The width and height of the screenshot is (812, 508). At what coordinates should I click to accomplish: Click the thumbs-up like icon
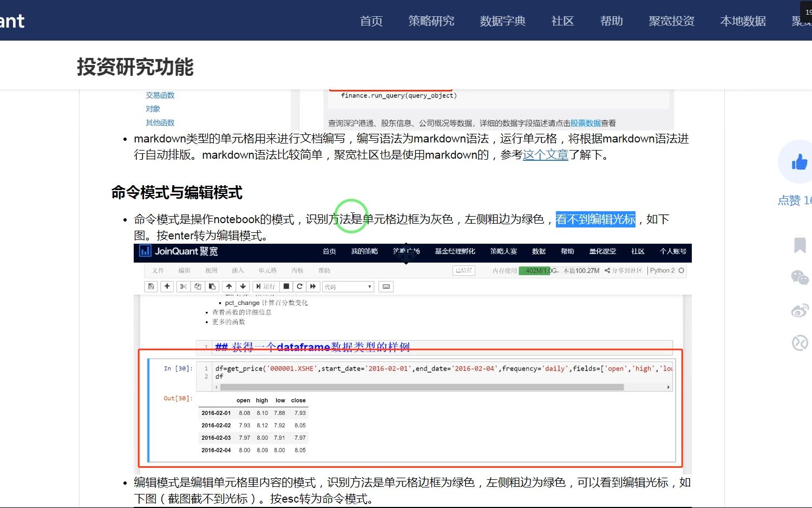(x=799, y=161)
